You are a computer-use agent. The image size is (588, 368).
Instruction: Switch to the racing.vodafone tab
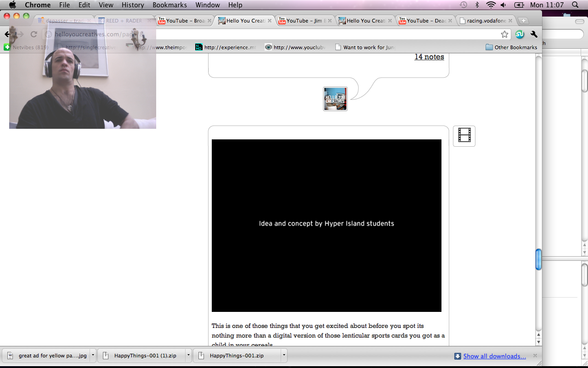pos(486,21)
